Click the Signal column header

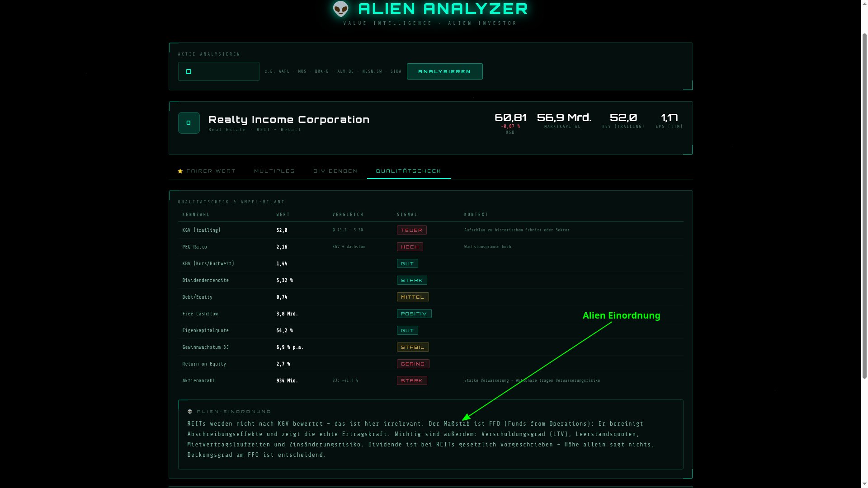(407, 215)
